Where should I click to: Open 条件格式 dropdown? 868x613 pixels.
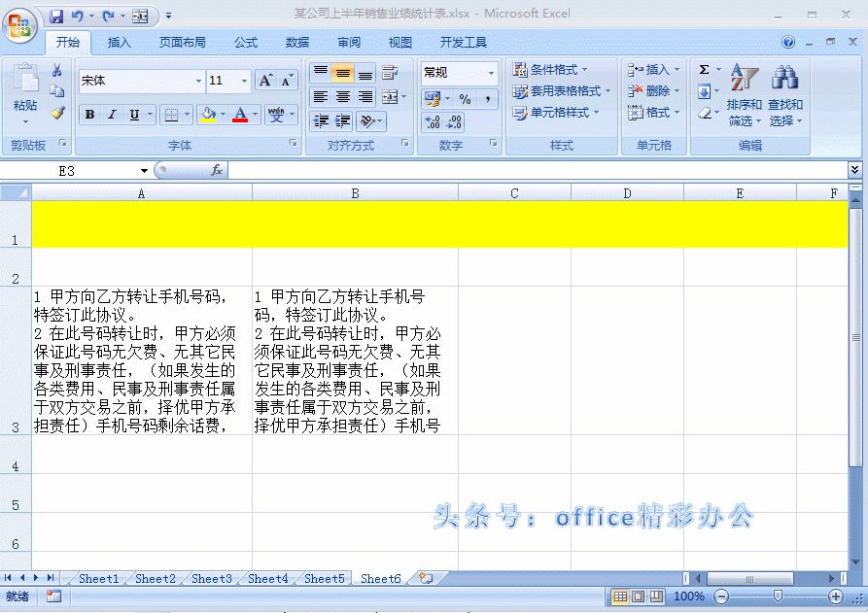(x=550, y=70)
